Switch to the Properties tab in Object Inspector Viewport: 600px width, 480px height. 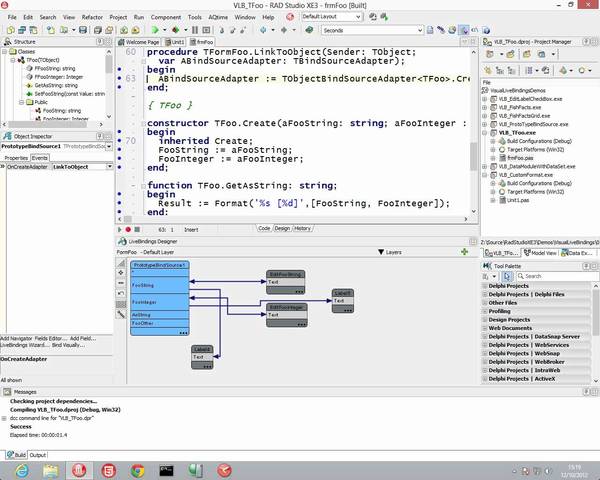(x=15, y=158)
